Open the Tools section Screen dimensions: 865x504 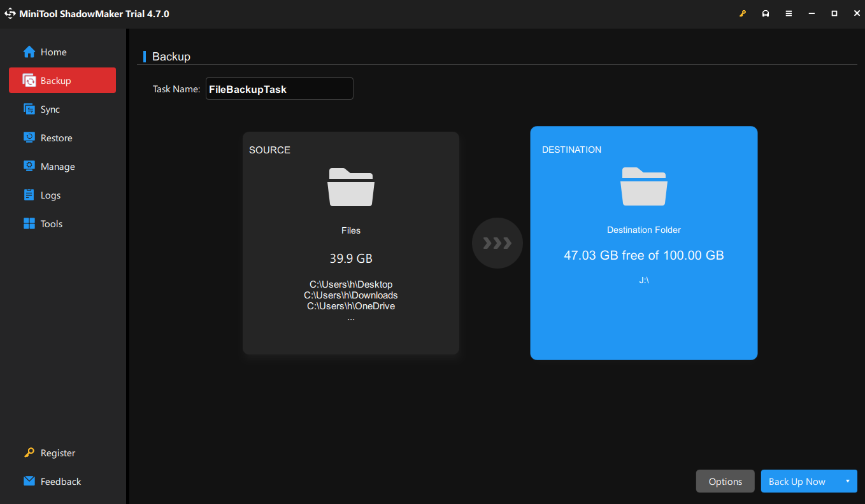click(29, 223)
